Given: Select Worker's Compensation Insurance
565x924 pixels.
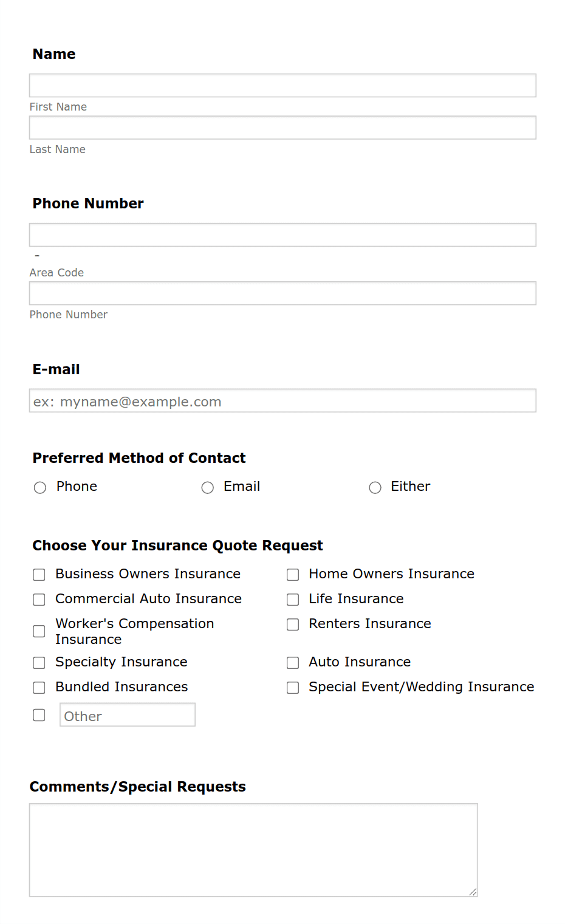Looking at the screenshot, I should pos(38,631).
